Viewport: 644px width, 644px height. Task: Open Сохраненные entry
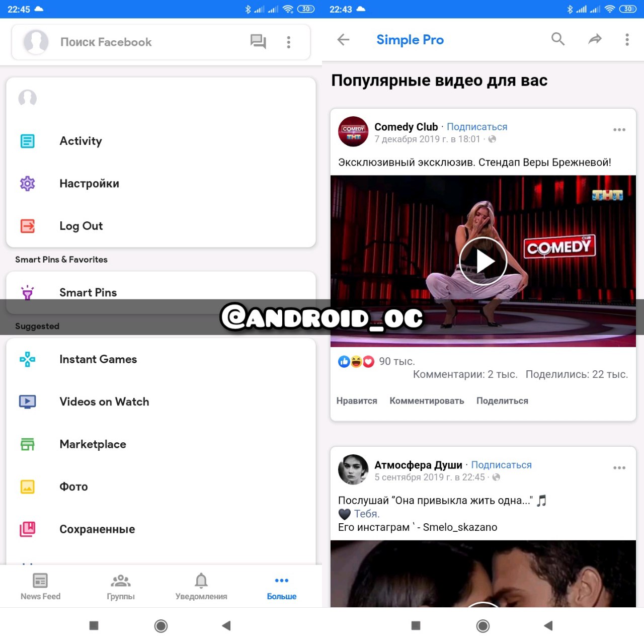[x=161, y=529]
